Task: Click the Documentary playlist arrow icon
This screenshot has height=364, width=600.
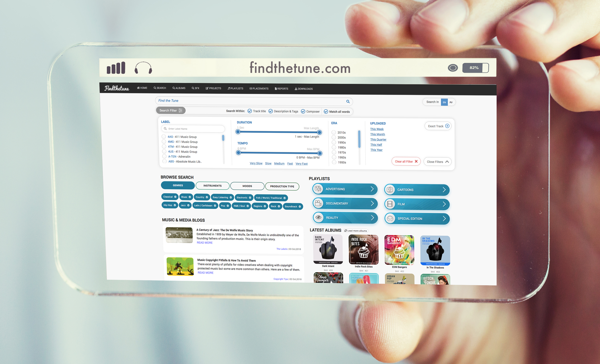Action: tap(372, 204)
